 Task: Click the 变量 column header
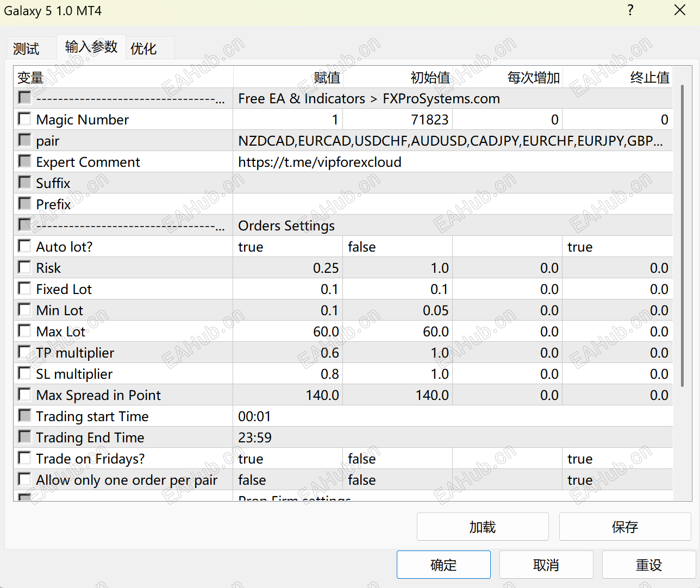coord(123,78)
